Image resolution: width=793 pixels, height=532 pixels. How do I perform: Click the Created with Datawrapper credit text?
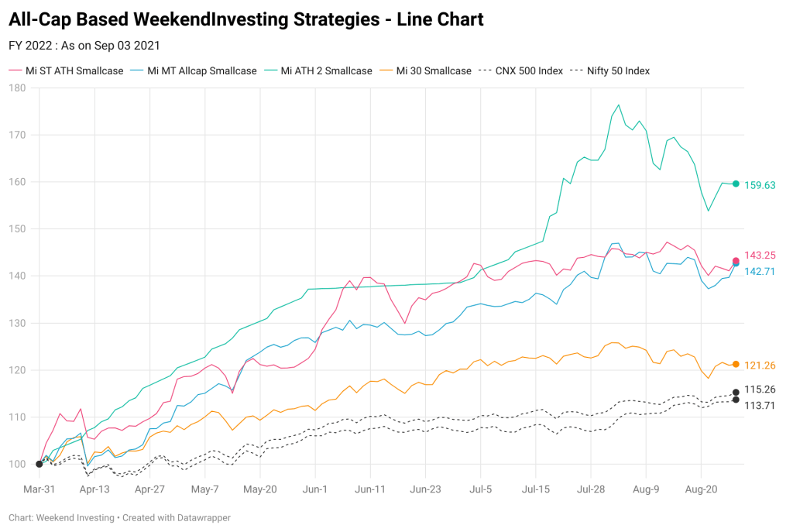coord(177,518)
